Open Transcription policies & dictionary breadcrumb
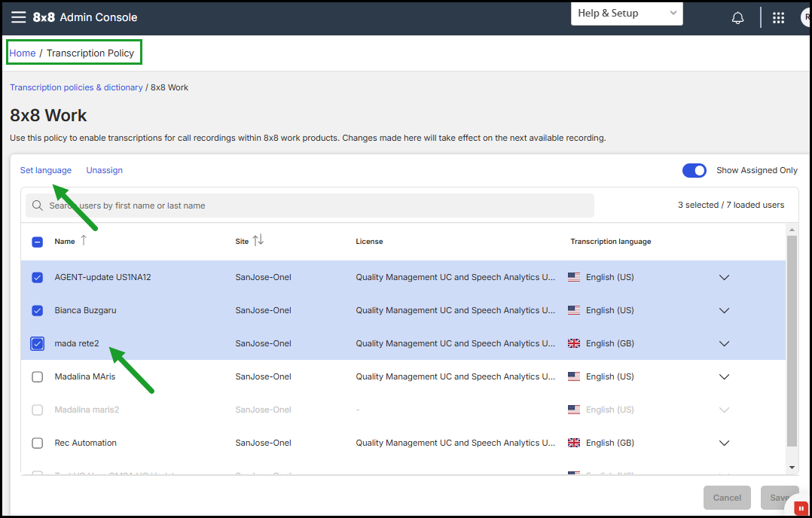Viewport: 812px width, 518px height. 76,87
